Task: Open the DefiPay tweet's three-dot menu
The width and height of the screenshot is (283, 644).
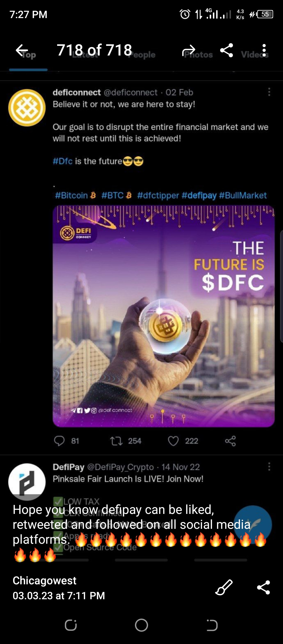Action: click(269, 467)
